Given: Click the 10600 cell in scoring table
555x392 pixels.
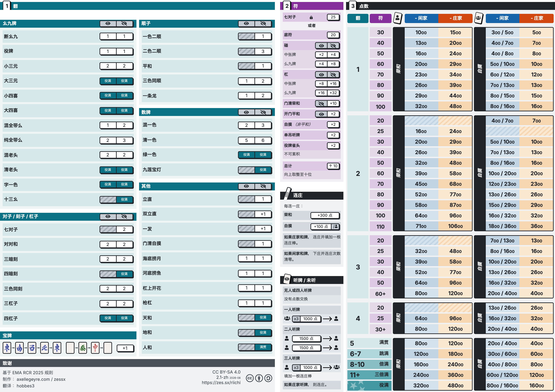Looking at the screenshot, I should (x=455, y=226).
